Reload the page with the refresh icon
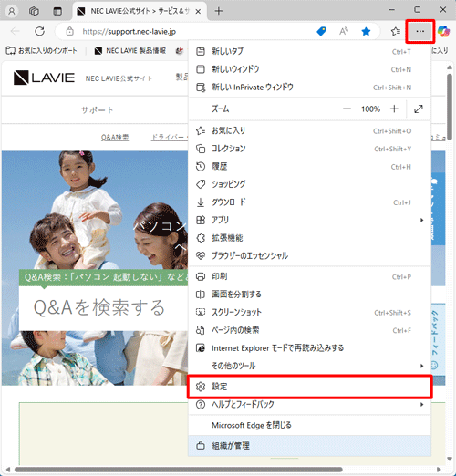456x476 pixels. pos(39,31)
